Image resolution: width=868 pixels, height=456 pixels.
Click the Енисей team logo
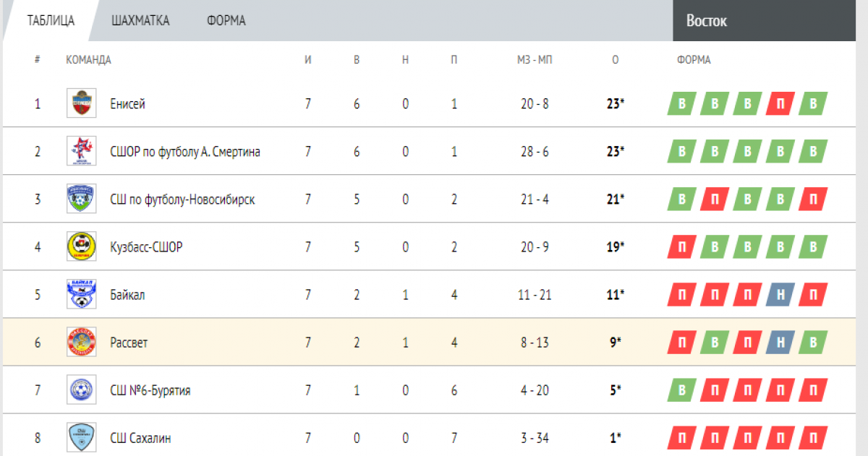(x=80, y=103)
